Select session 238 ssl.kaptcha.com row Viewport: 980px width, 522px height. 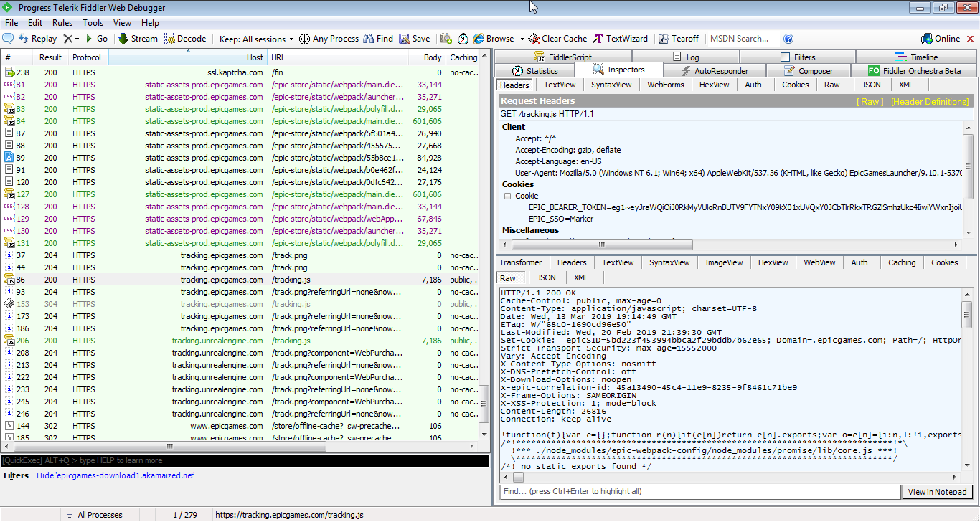pyautogui.click(x=240, y=72)
